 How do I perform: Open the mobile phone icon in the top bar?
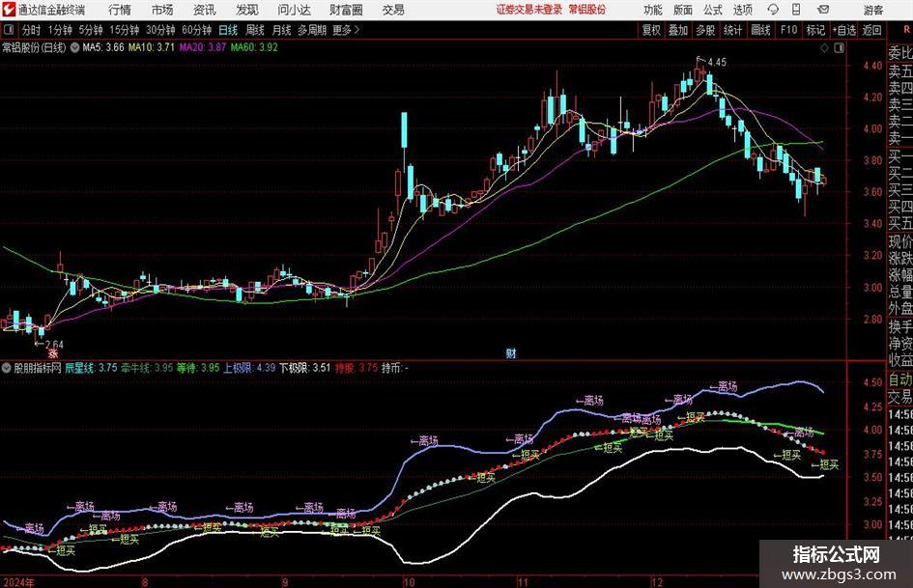pyautogui.click(x=796, y=10)
